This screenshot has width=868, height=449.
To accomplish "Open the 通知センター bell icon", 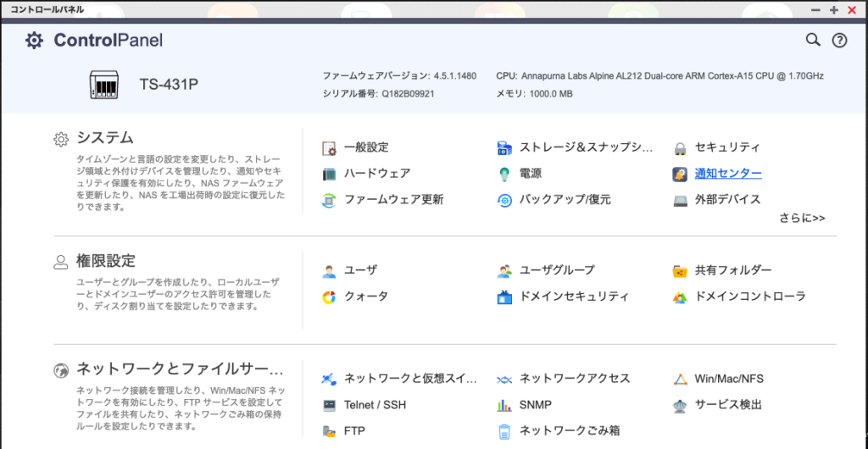I will click(x=680, y=175).
